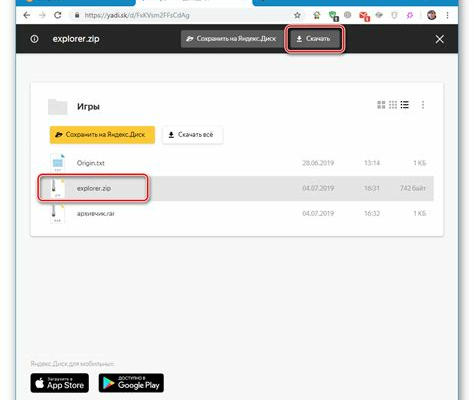Open the info icon beside explorer.zip title

pos(34,39)
